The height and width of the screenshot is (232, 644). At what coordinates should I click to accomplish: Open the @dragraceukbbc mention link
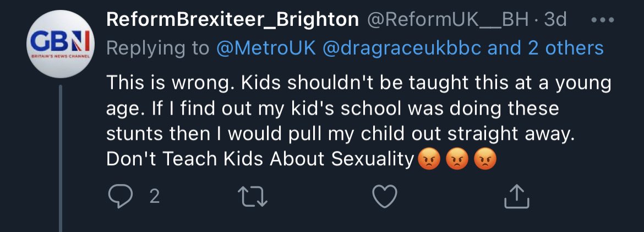(x=401, y=48)
